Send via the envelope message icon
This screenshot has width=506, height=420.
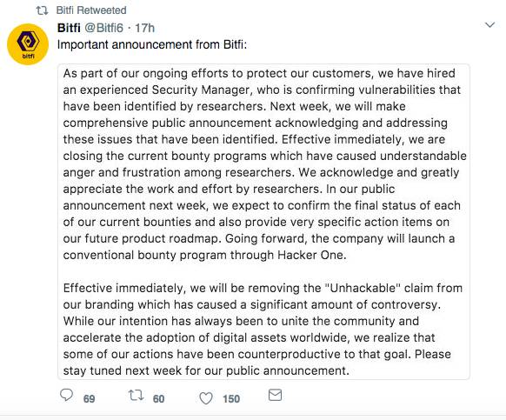pyautogui.click(x=275, y=395)
